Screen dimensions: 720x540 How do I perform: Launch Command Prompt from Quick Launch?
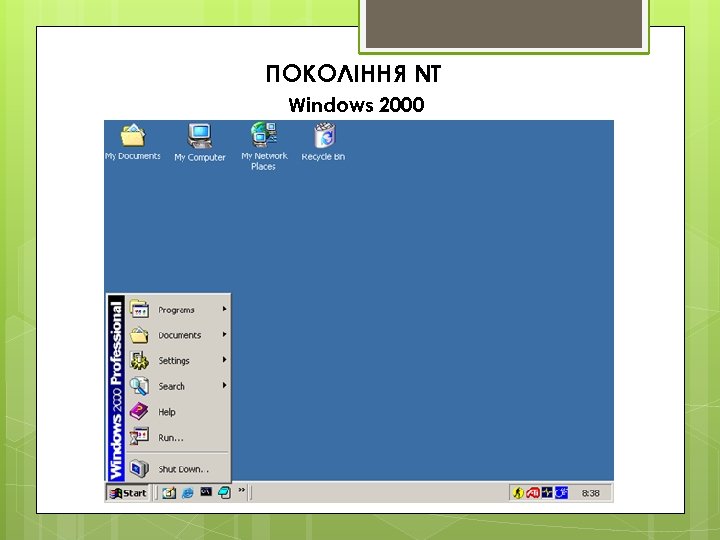tap(206, 492)
